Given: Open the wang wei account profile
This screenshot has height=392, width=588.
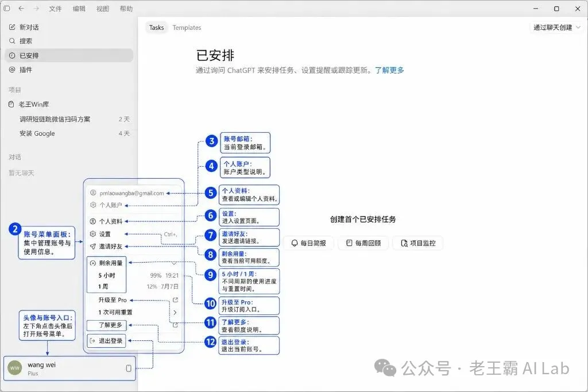Looking at the screenshot, I should click(x=69, y=368).
